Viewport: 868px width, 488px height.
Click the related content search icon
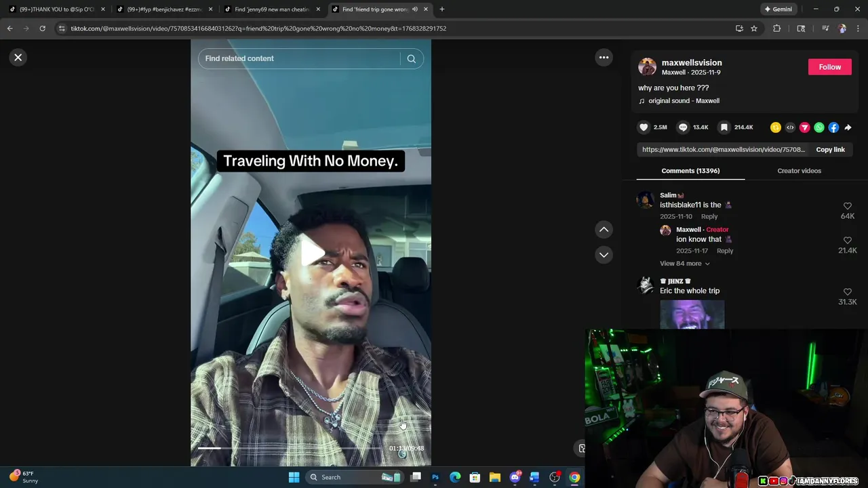pyautogui.click(x=412, y=59)
